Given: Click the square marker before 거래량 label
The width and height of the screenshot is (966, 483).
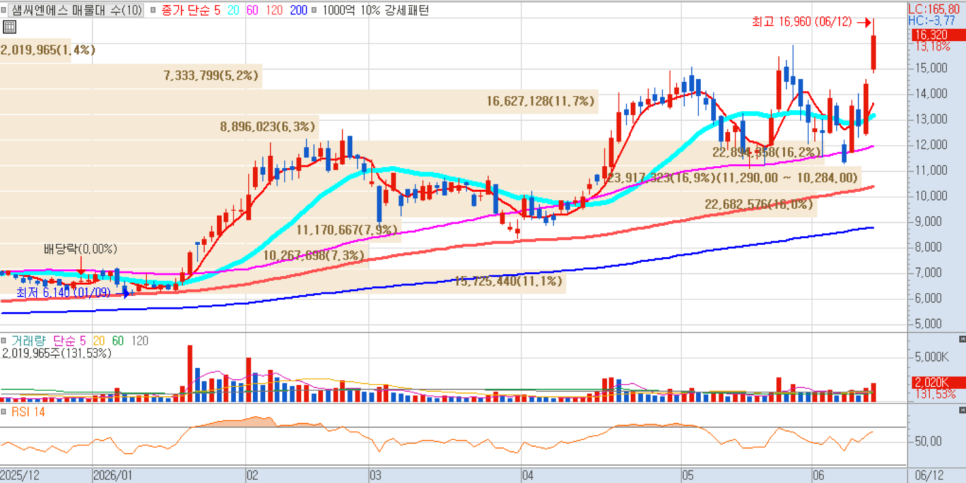Looking at the screenshot, I should [x=5, y=341].
